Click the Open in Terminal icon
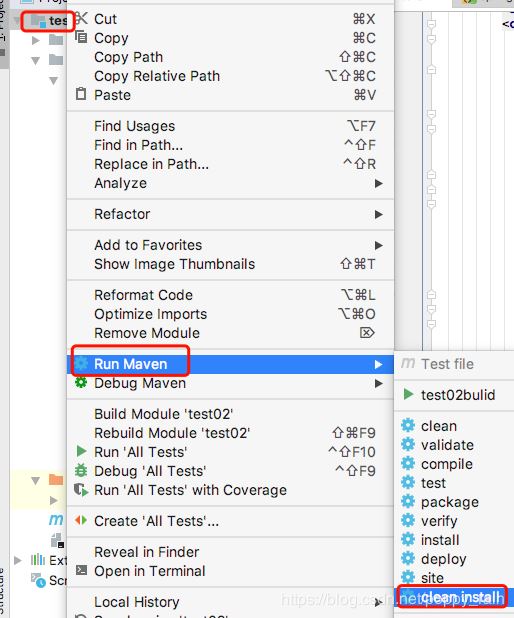 point(81,570)
